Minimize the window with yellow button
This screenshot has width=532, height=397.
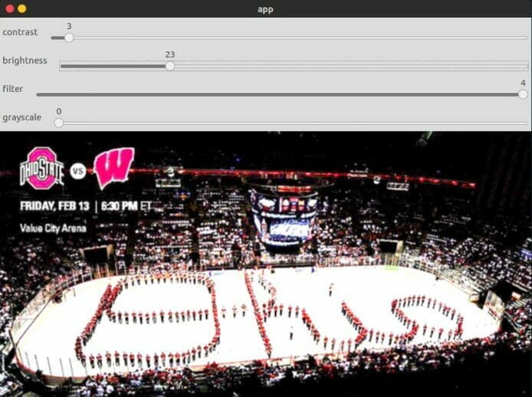[x=22, y=9]
